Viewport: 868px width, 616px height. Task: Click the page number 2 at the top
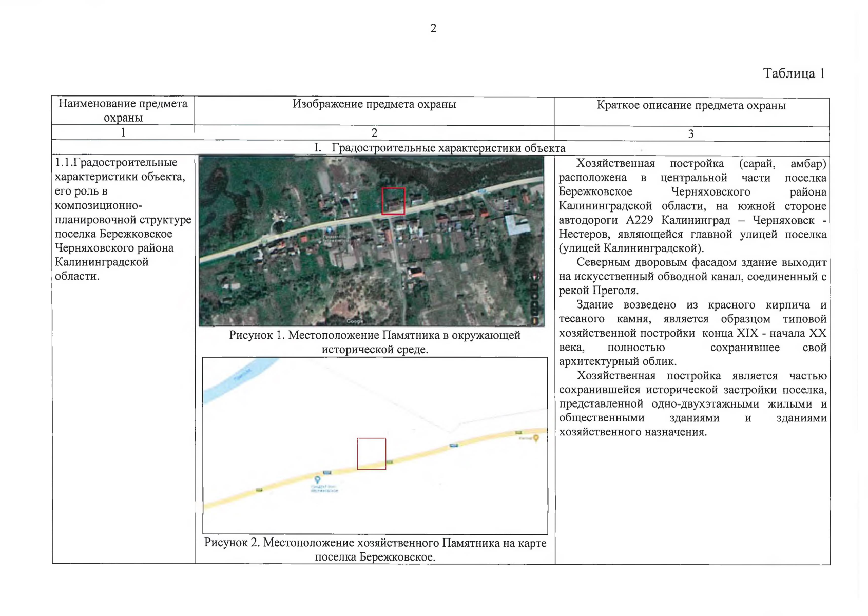click(433, 28)
